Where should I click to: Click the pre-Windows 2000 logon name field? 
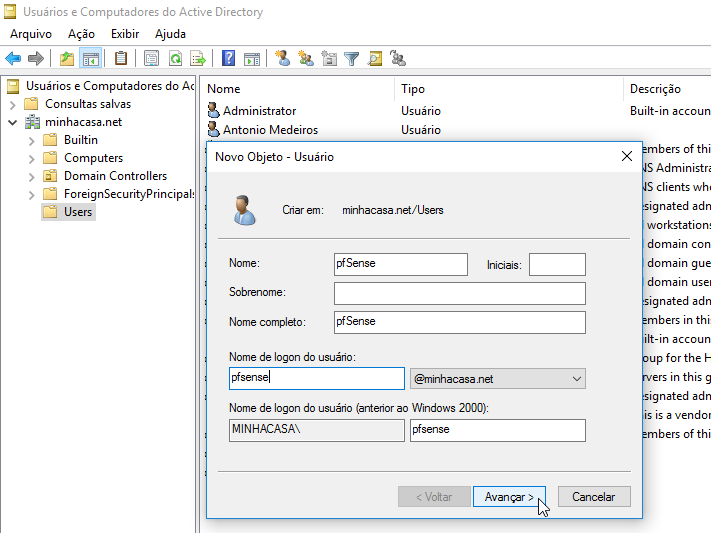498,430
